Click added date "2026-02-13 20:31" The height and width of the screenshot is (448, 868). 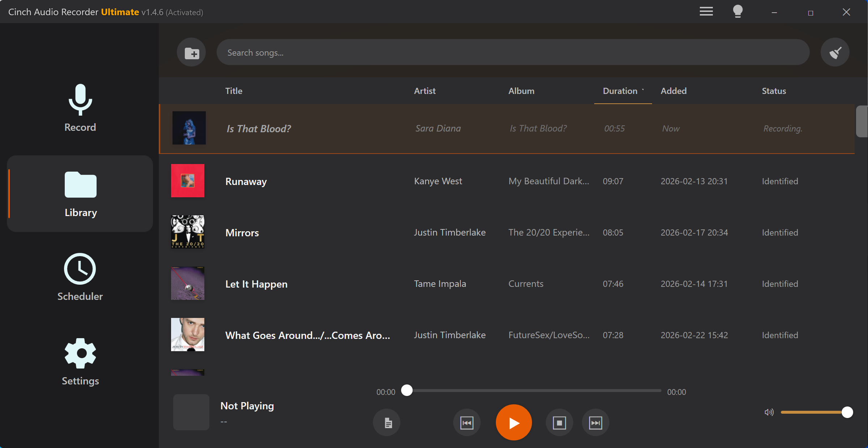(694, 181)
